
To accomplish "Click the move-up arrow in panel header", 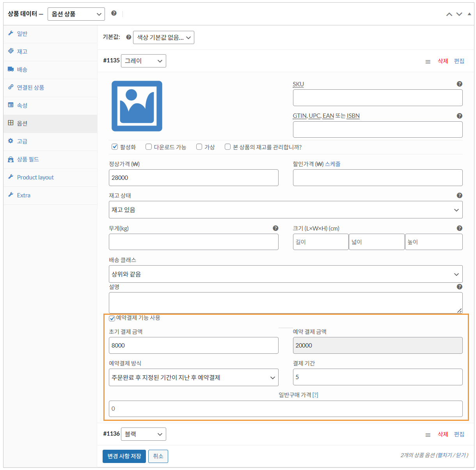I will (449, 14).
